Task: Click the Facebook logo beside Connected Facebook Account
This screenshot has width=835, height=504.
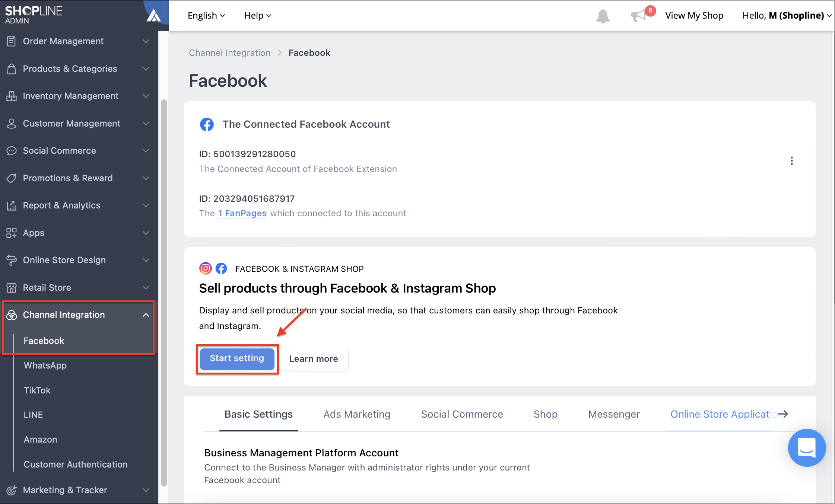Action: (207, 124)
